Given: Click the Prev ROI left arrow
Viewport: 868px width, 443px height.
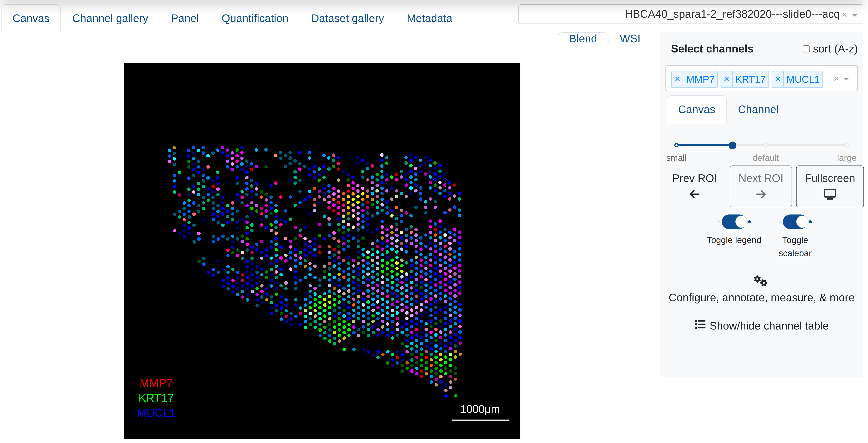Looking at the screenshot, I should [694, 194].
